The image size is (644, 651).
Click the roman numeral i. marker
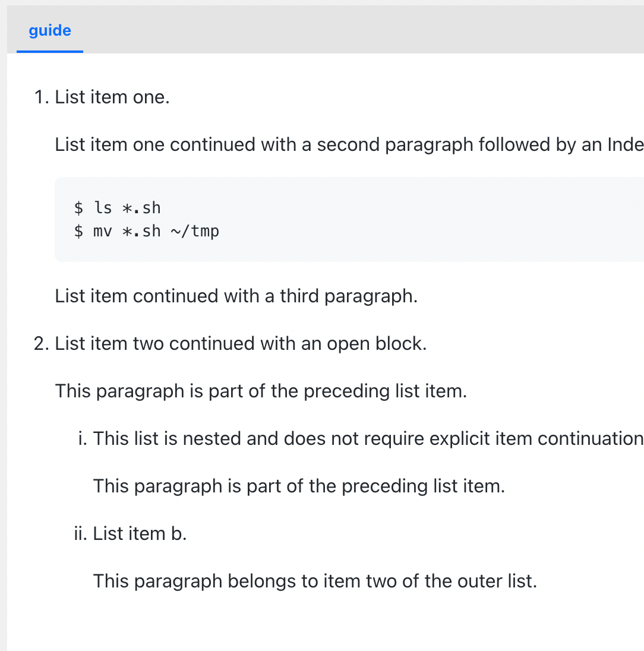pyautogui.click(x=83, y=438)
